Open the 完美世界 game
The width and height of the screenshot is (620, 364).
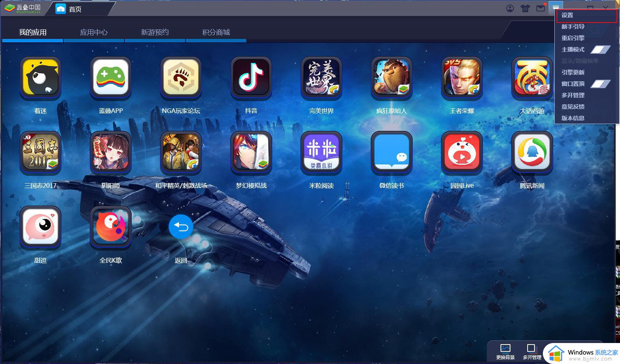(321, 77)
